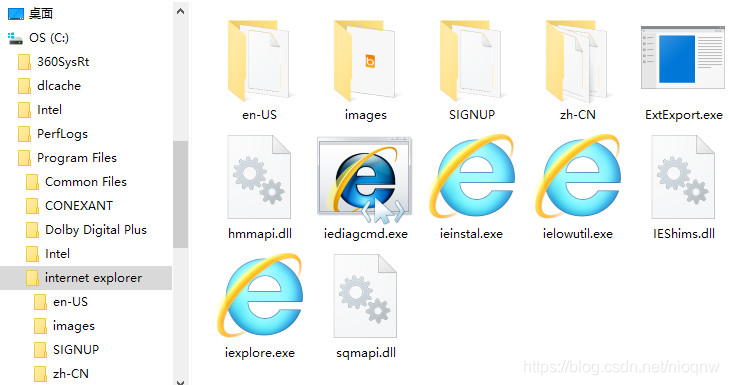729x385 pixels.
Task: Select SIGNUP subfolder in navigation tree
Action: (x=66, y=350)
